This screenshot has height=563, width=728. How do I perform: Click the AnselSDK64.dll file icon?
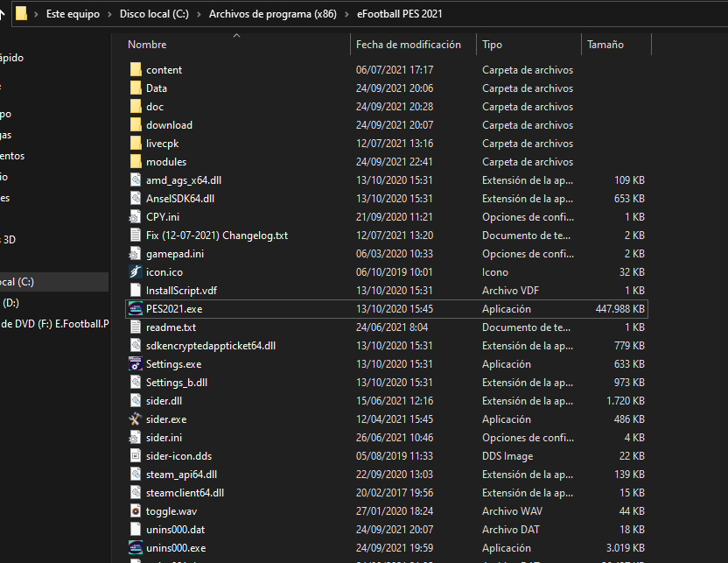tap(136, 199)
